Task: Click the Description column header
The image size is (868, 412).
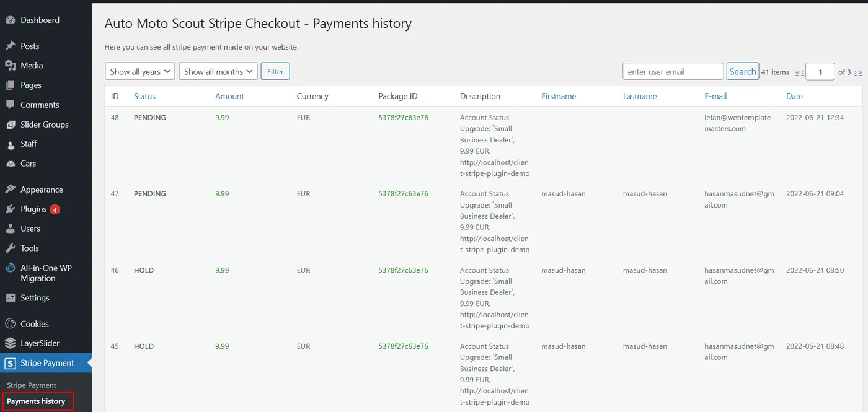Action: pyautogui.click(x=480, y=96)
